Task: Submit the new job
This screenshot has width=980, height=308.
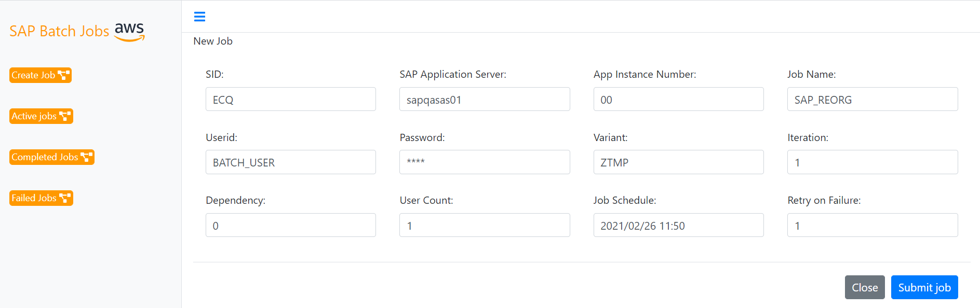Action: (924, 287)
